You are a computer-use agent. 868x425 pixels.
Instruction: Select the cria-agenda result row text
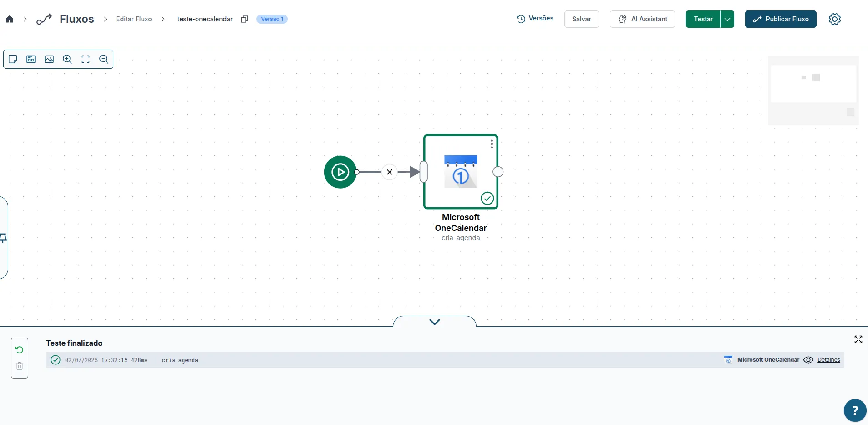point(180,360)
